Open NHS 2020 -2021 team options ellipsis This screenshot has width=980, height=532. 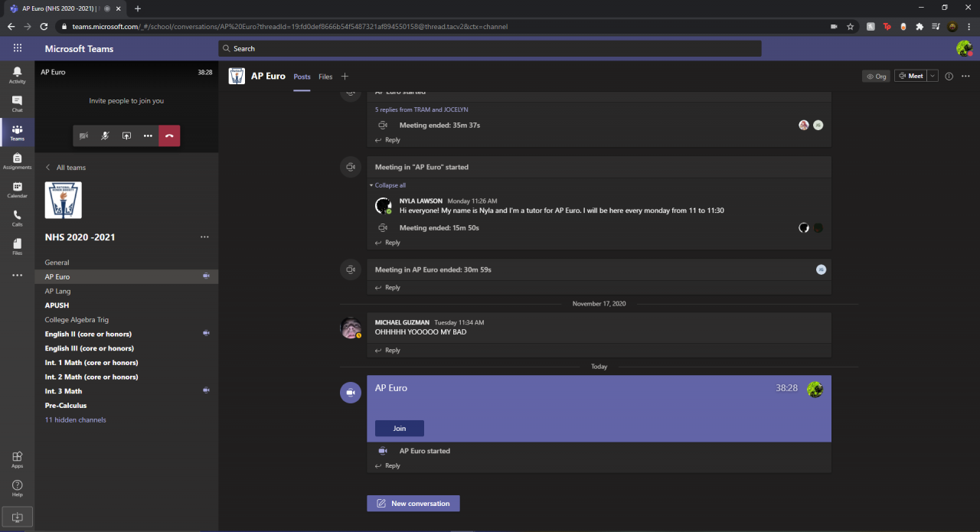[204, 237]
